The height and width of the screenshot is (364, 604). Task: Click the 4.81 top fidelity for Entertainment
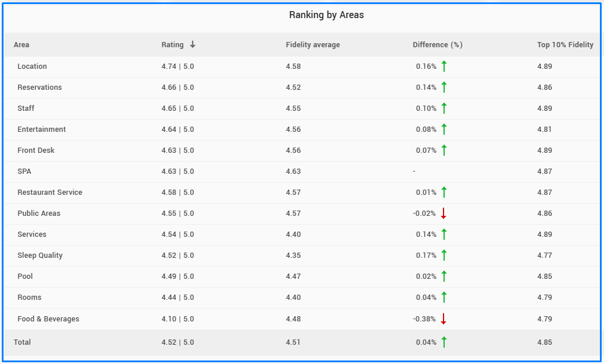pyautogui.click(x=544, y=129)
